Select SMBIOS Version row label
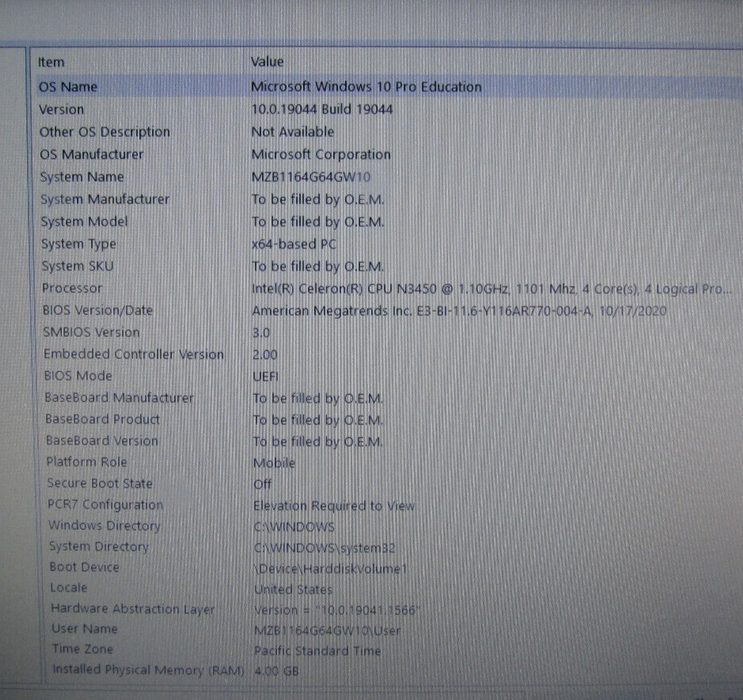The height and width of the screenshot is (700, 743). [92, 332]
